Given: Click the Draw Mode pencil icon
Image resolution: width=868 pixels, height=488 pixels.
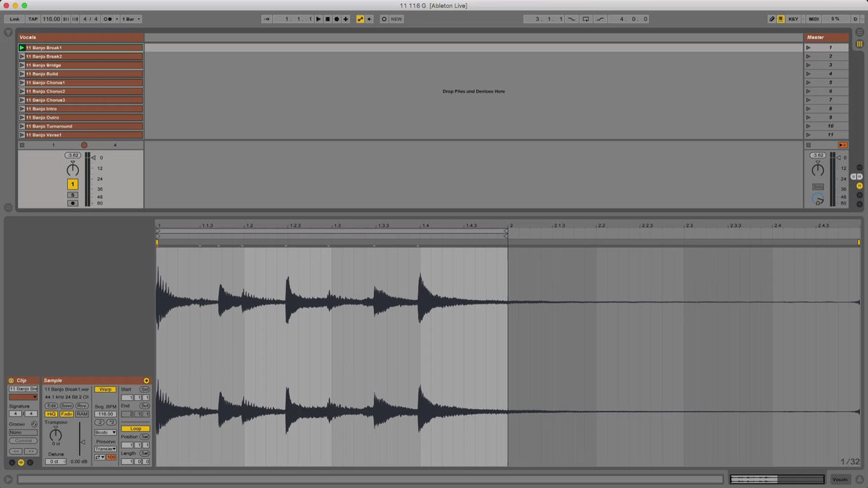Looking at the screenshot, I should 772,19.
